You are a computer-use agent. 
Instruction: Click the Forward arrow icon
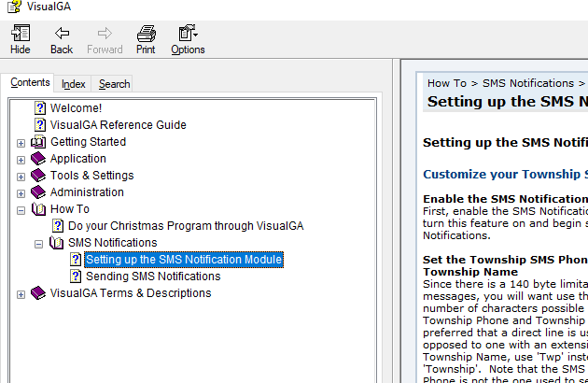(x=105, y=34)
